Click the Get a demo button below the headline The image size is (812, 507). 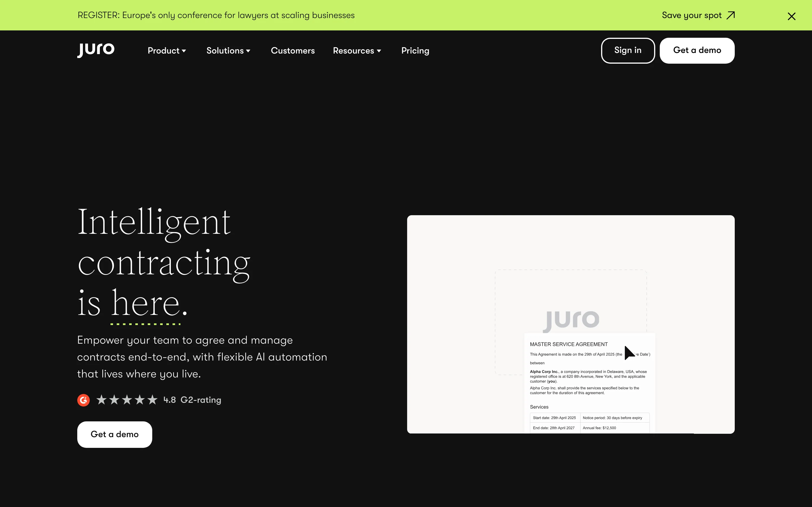point(114,434)
